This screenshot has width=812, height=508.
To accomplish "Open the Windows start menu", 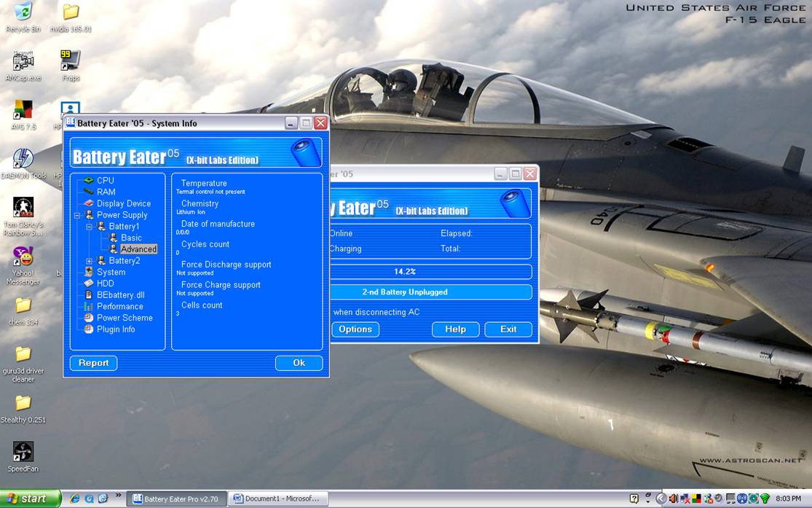I will pyautogui.click(x=30, y=499).
